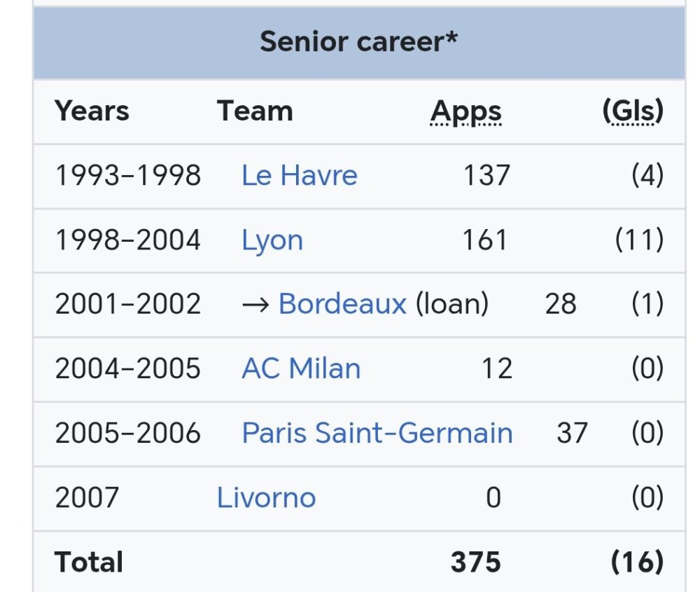
Task: Click the Apps abbreviation header
Action: [x=465, y=111]
